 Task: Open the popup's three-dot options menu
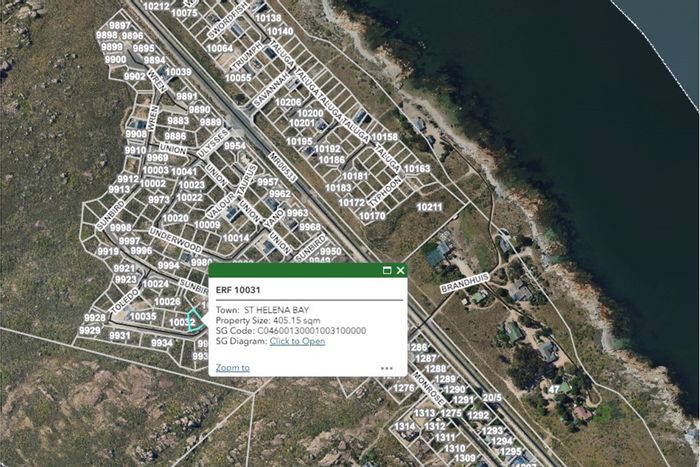click(387, 368)
